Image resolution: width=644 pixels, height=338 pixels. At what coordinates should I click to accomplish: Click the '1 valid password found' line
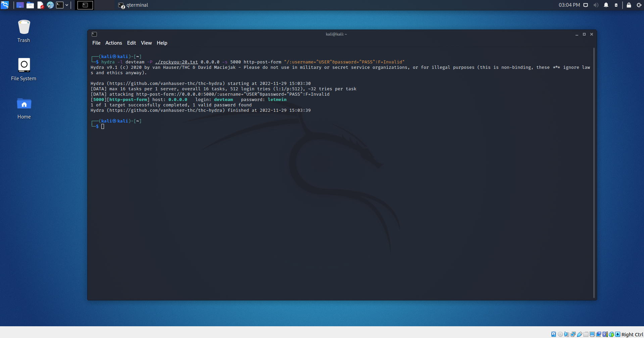pos(171,105)
